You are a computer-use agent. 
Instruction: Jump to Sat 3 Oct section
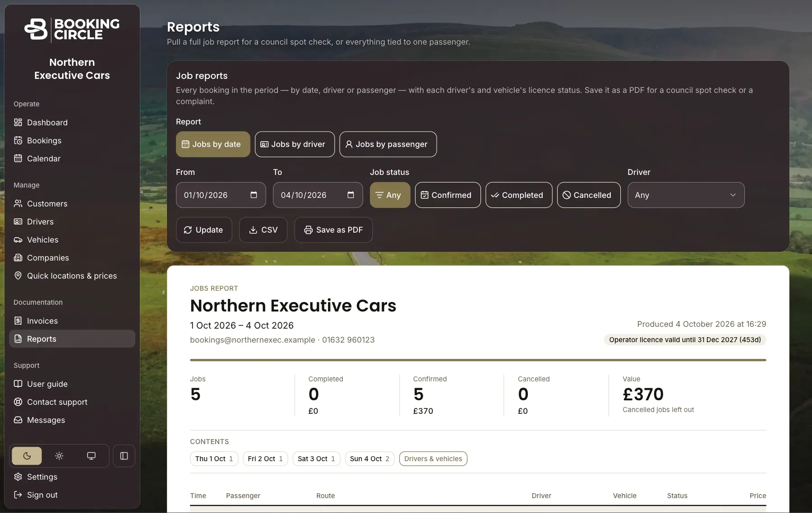click(x=316, y=459)
